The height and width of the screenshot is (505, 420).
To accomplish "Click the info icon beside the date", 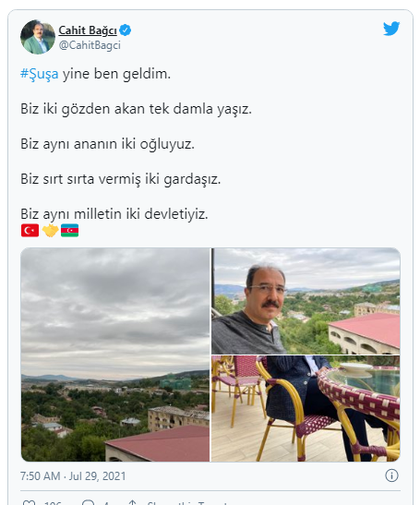I will tap(391, 475).
